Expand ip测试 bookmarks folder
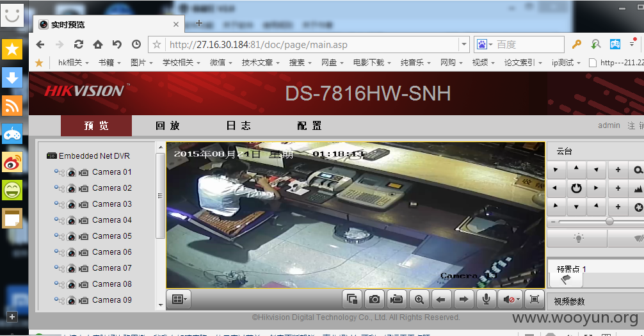 [x=566, y=63]
